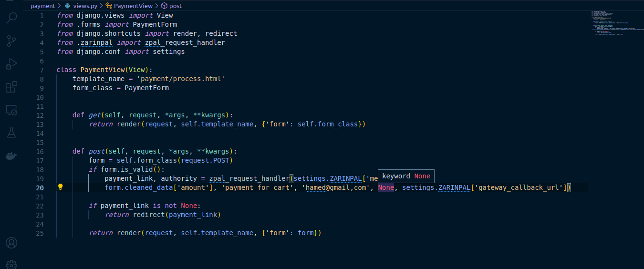Screen dimensions: 644x269
Task: Open the Docker view
Action: pos(11,156)
